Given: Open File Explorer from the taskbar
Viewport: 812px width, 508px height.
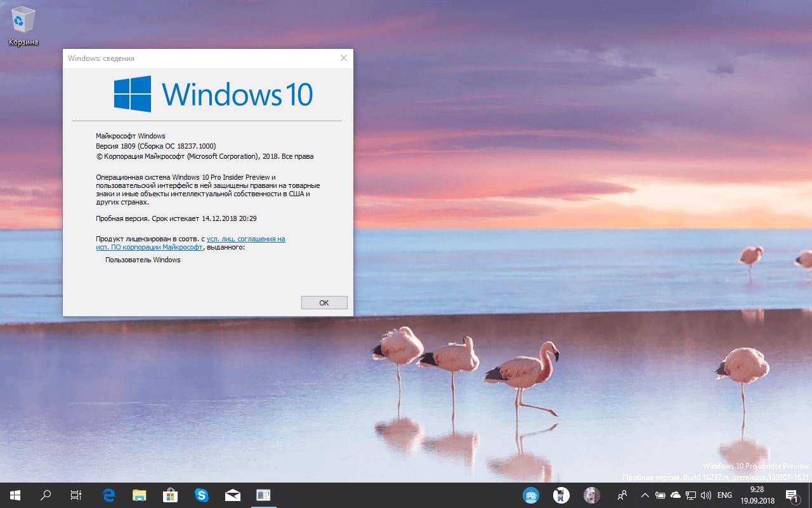Looking at the screenshot, I should [x=138, y=495].
